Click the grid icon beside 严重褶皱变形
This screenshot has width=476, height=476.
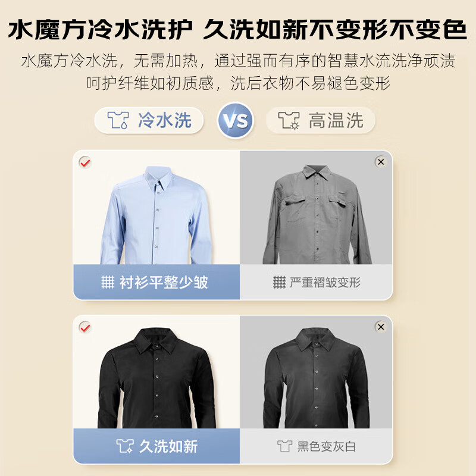point(279,282)
